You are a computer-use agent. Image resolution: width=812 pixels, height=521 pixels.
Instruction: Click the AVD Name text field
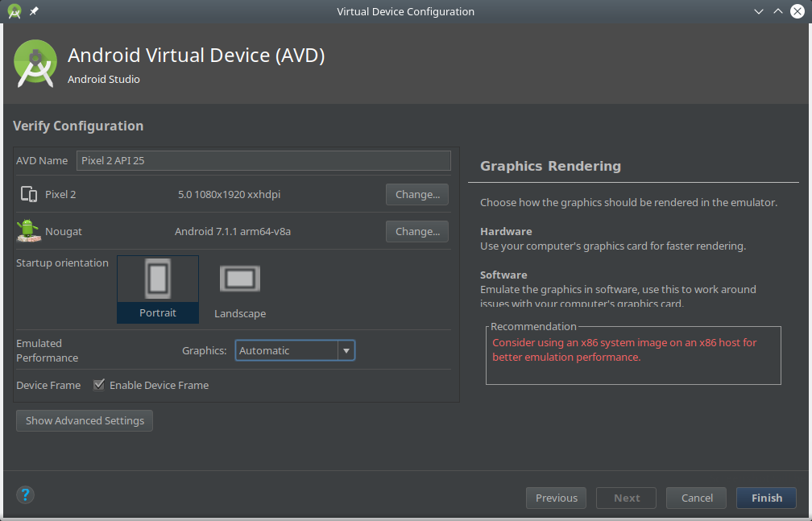(263, 160)
